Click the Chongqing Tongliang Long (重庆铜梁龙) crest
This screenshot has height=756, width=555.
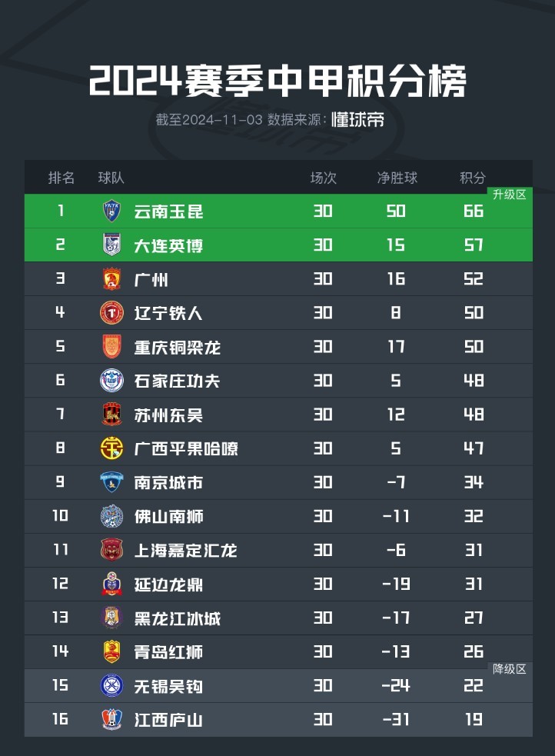click(112, 347)
